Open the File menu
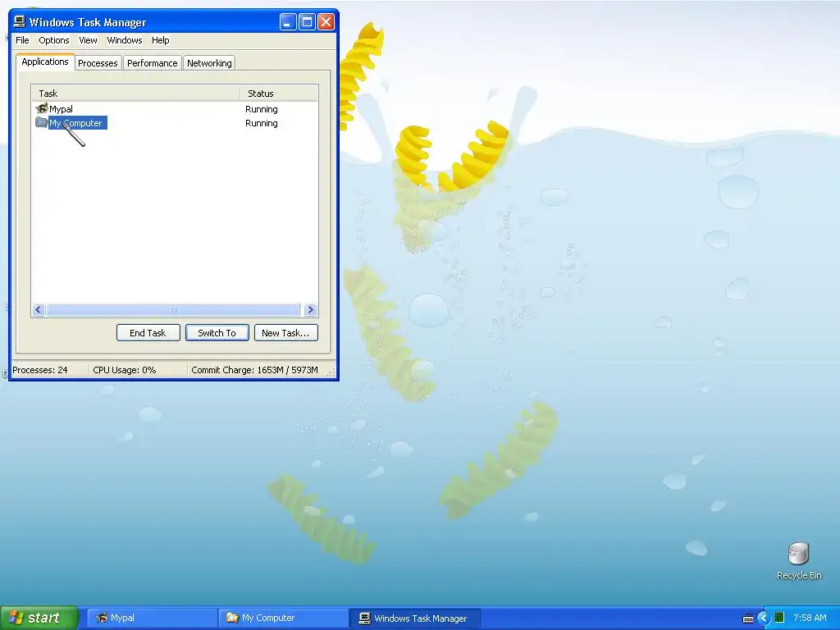Screen dimensions: 840x630 22,40
